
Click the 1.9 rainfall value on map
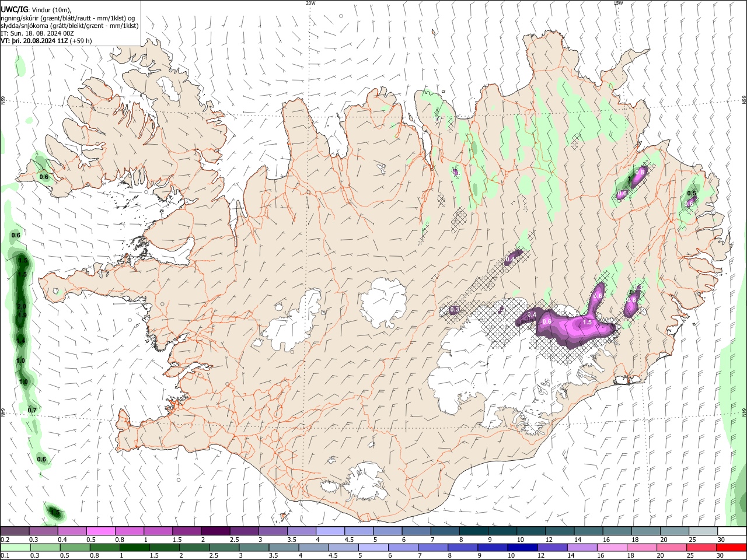(x=22, y=315)
